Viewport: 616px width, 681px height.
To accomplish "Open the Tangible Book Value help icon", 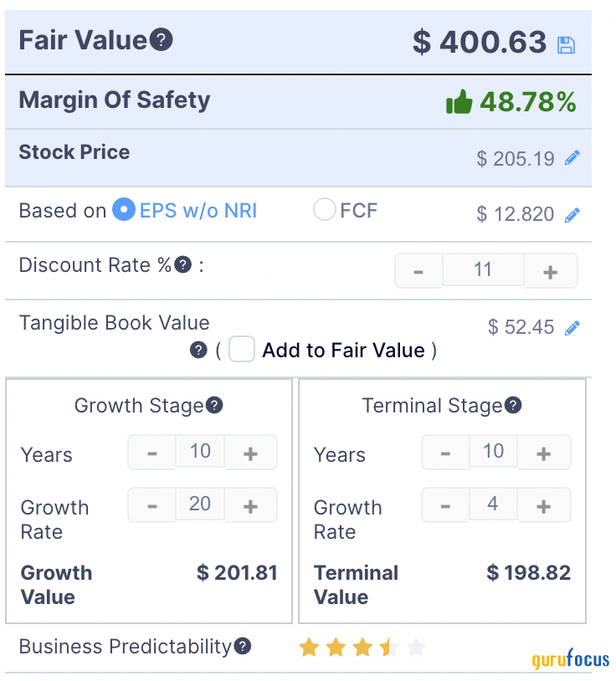I will [198, 350].
